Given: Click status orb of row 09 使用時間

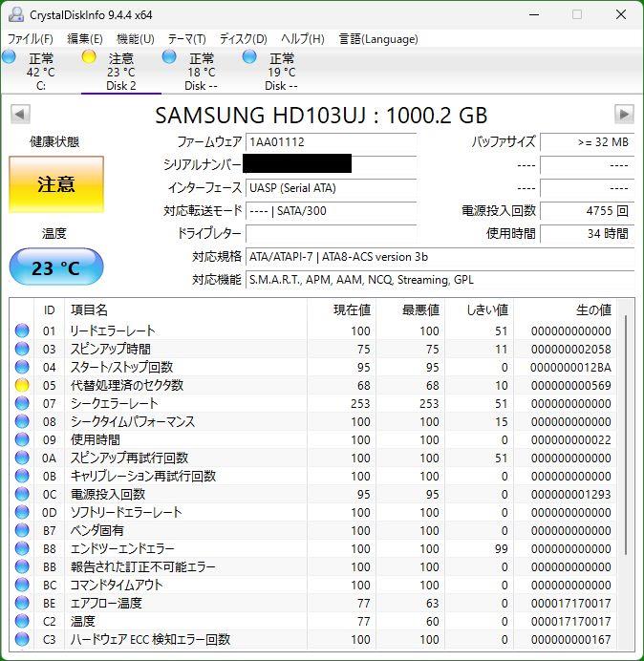Looking at the screenshot, I should coord(22,439).
